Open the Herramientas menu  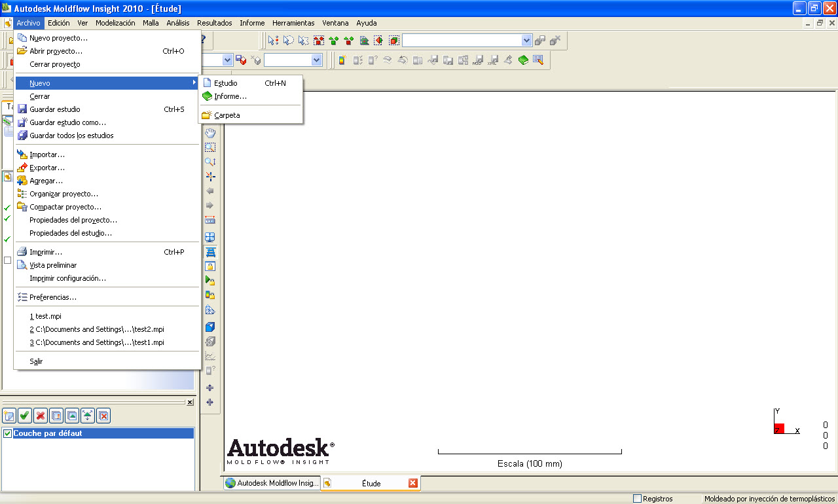pyautogui.click(x=293, y=23)
